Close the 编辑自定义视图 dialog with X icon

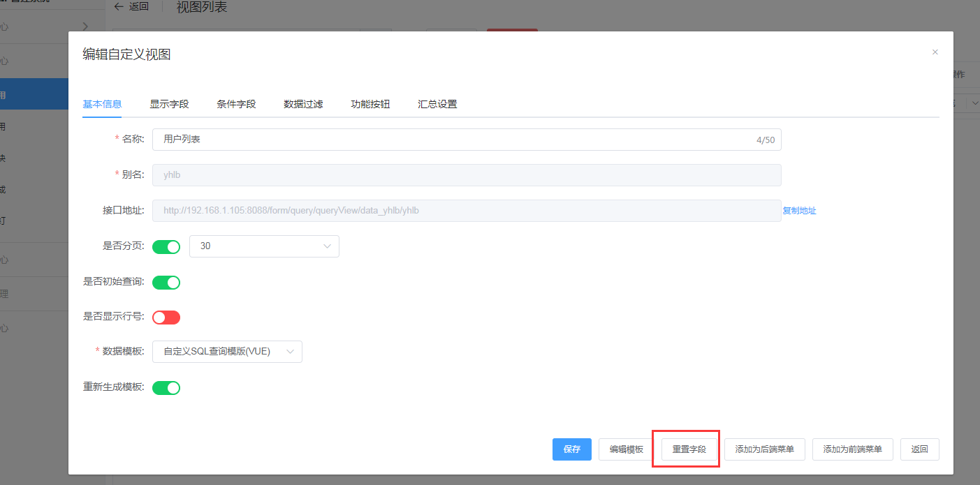click(x=935, y=52)
